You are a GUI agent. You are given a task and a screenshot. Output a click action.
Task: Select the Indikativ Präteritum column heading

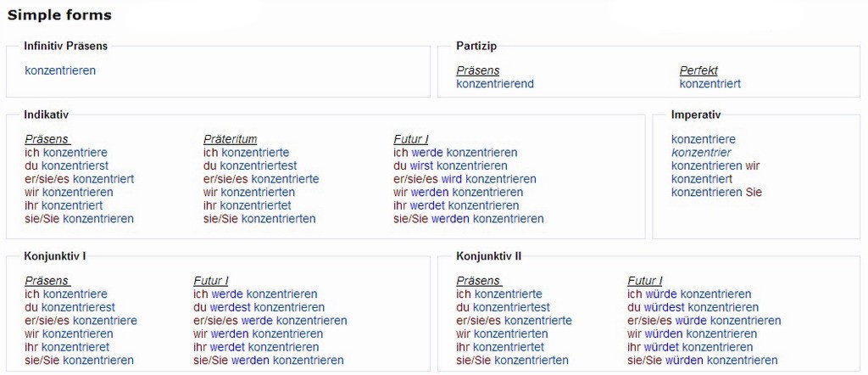point(230,139)
